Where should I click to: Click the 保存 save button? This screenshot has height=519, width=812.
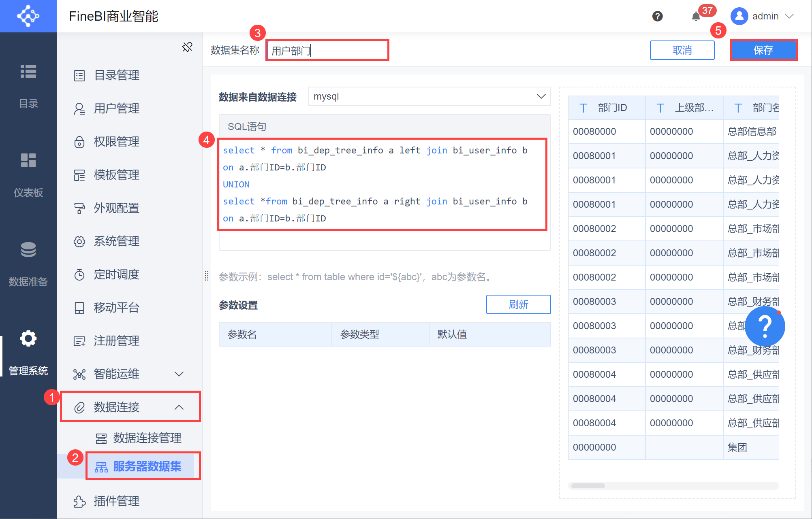click(x=763, y=50)
